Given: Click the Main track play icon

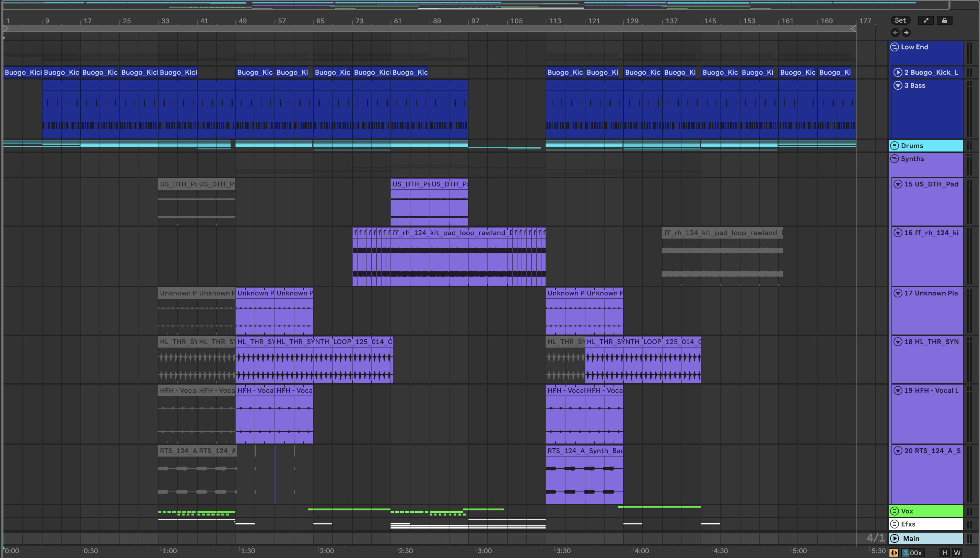Looking at the screenshot, I should (x=895, y=538).
